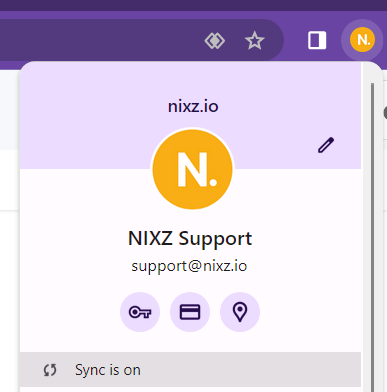
Task: Focus the address bar input area
Action: 100,40
